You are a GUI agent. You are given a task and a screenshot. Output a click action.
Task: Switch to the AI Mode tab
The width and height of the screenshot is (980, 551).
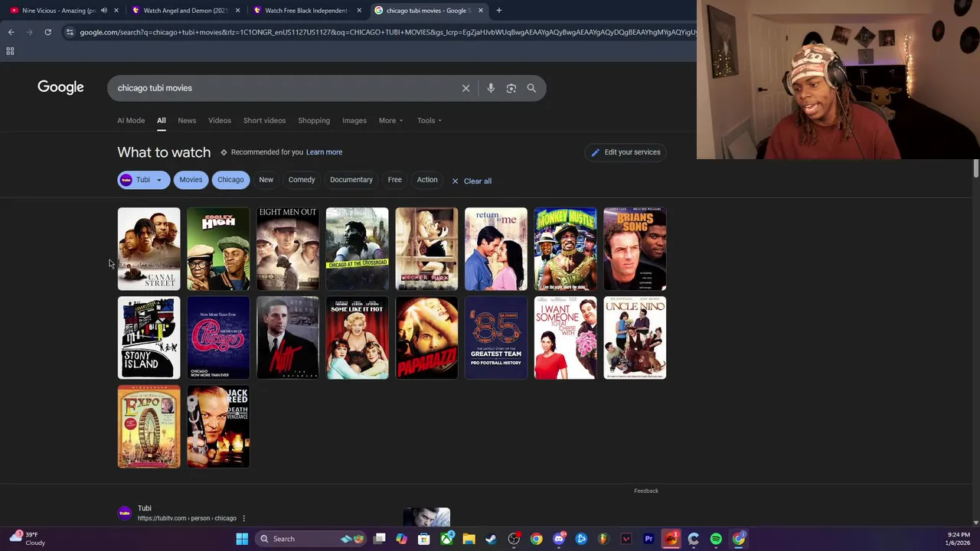(x=131, y=120)
